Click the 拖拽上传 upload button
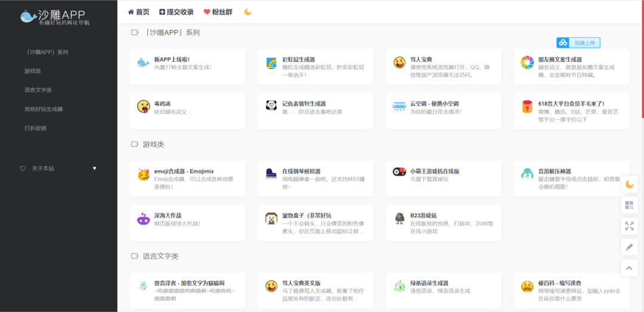Image resolution: width=644 pixels, height=312 pixels. pyautogui.click(x=578, y=43)
